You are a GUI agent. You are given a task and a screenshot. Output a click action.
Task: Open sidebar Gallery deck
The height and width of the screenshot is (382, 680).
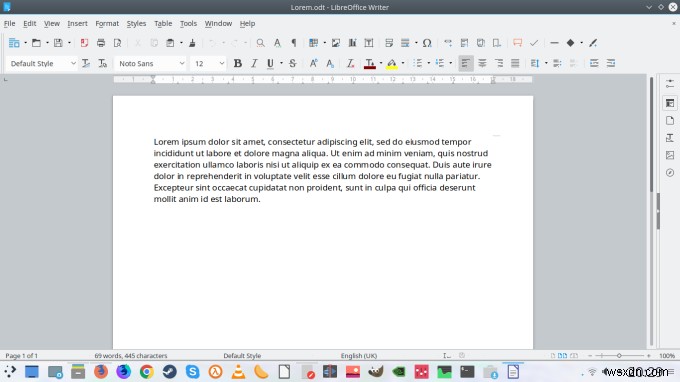(x=670, y=155)
